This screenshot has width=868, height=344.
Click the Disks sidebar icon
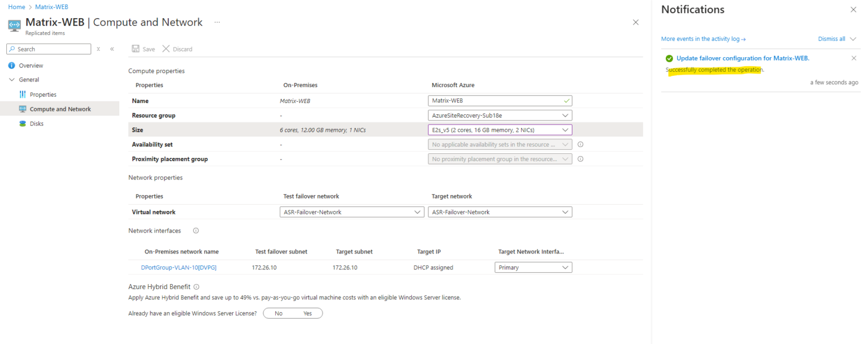[23, 123]
